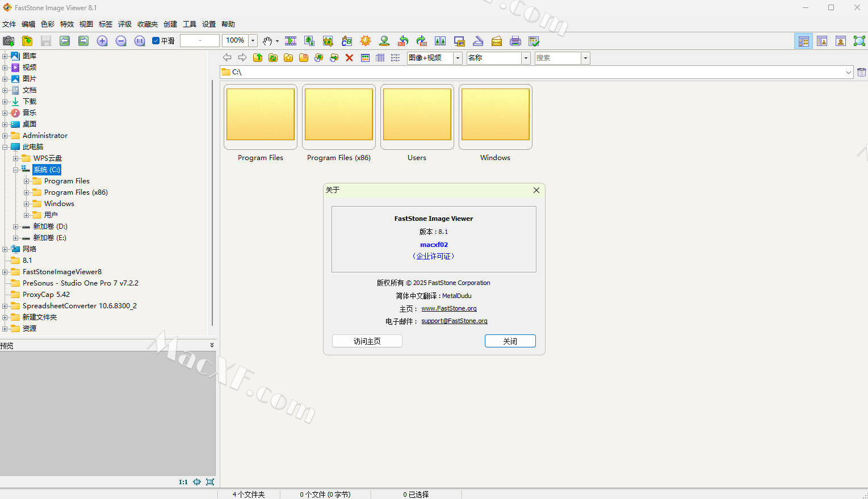The image size is (868, 499).
Task: Click the screen capture monitor icon
Action: pos(459,41)
